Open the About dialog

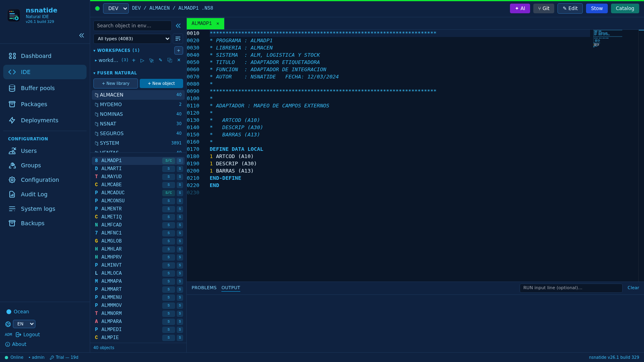[x=16, y=344]
